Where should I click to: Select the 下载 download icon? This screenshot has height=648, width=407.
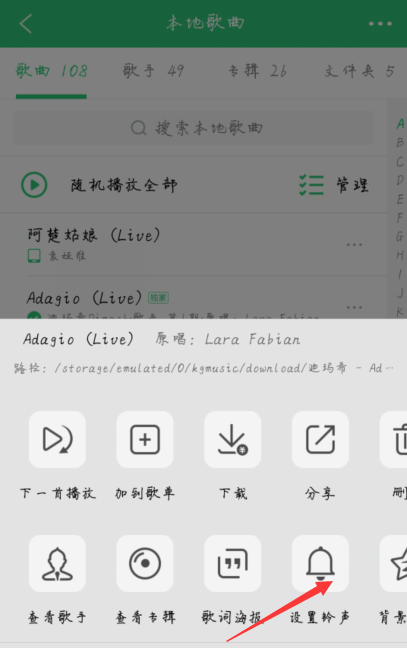point(233,439)
